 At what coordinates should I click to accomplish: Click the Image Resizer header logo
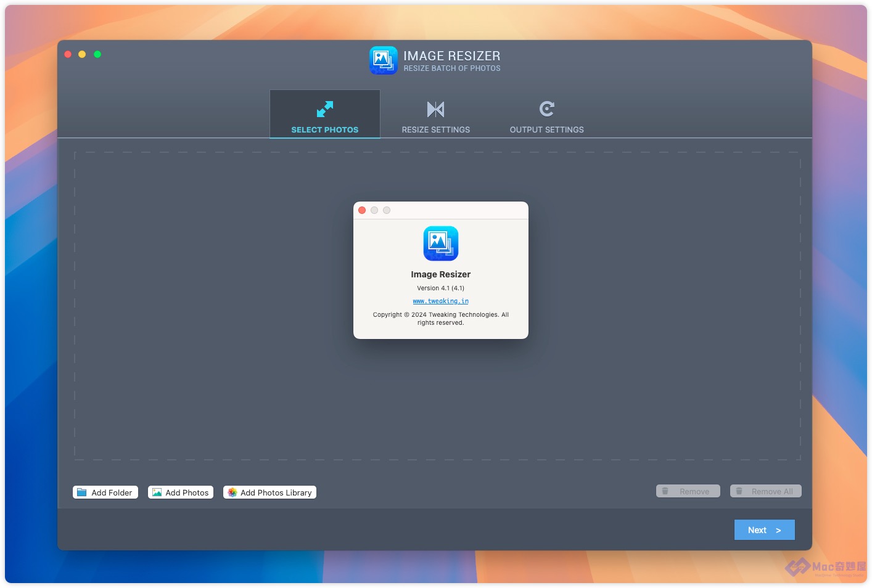384,60
